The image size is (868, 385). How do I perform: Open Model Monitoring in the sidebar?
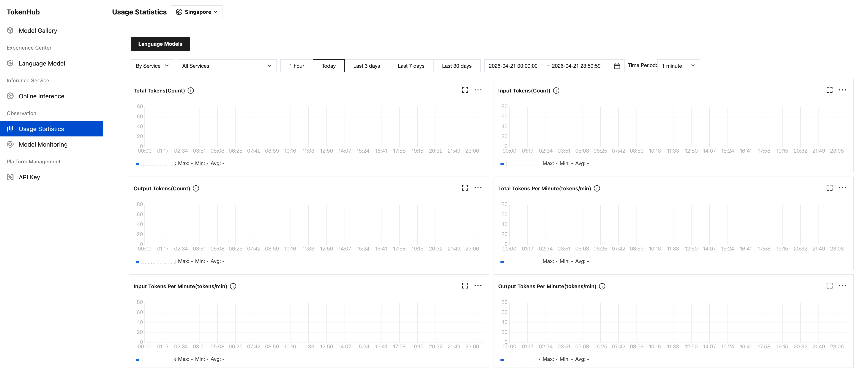(43, 144)
